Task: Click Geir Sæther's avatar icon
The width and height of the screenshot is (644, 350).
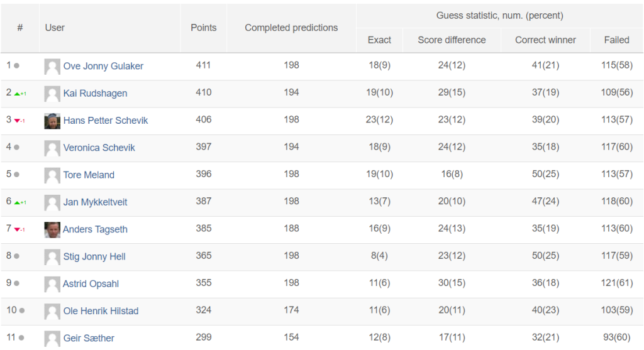Action: (52, 339)
